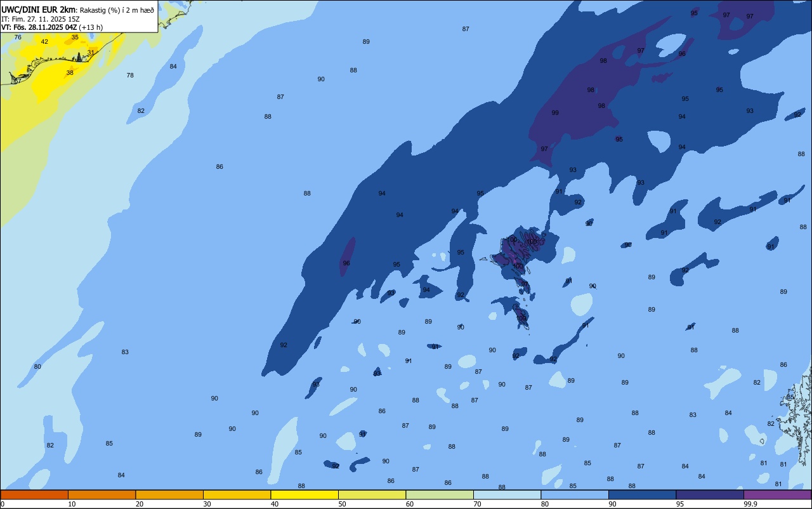Click the "99.9" legend tick label

pos(750,504)
